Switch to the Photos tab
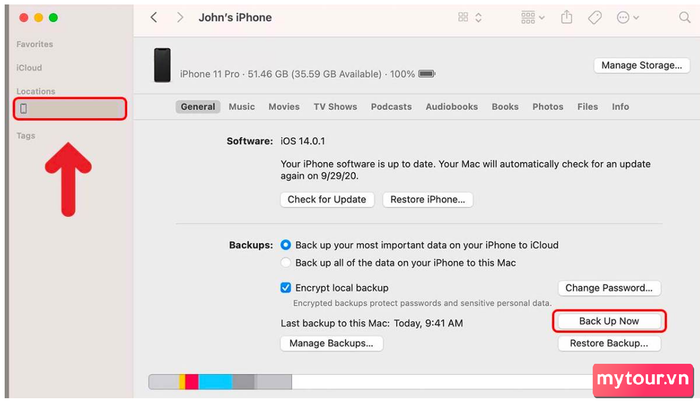 548,107
